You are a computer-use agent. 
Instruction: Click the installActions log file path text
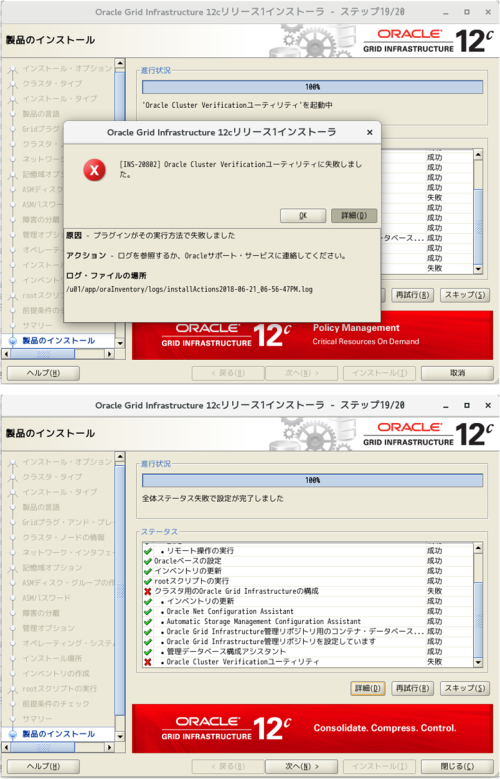coord(189,289)
